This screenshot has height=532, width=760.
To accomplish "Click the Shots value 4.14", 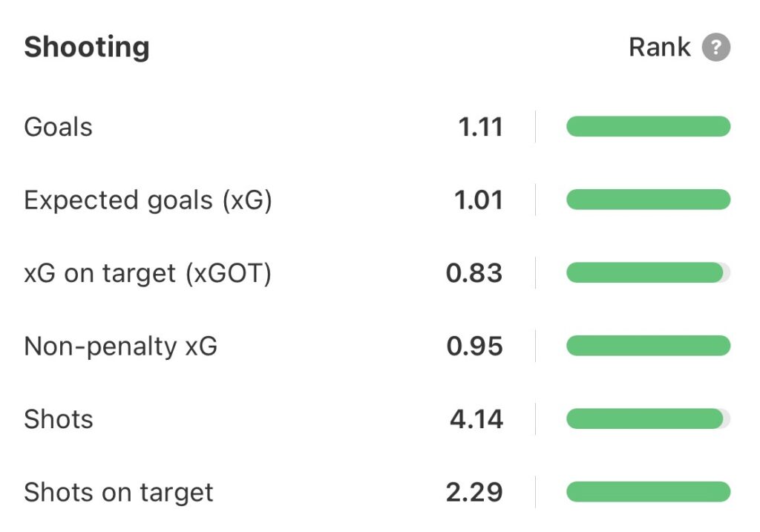I will point(476,419).
